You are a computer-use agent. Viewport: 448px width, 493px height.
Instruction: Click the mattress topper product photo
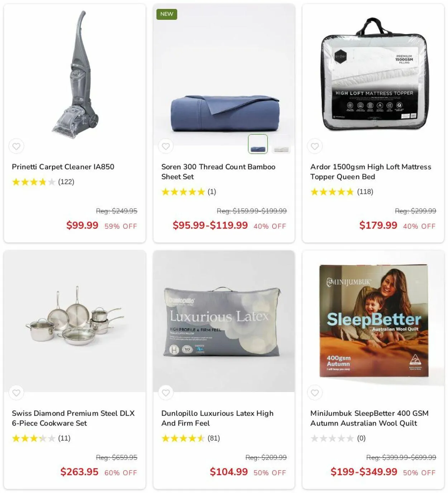coord(373,74)
